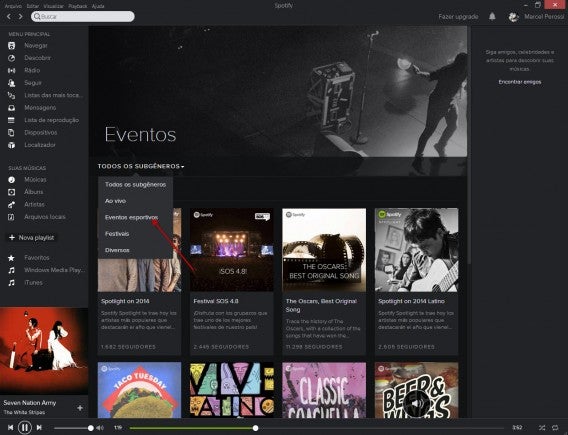
Task: Add current song with plus icon
Action: [x=80, y=408]
